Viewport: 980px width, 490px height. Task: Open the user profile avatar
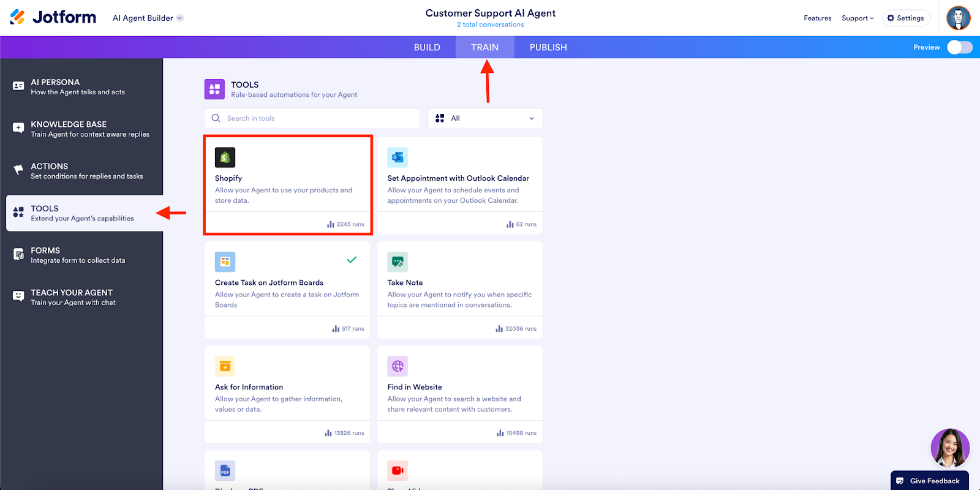tap(958, 18)
